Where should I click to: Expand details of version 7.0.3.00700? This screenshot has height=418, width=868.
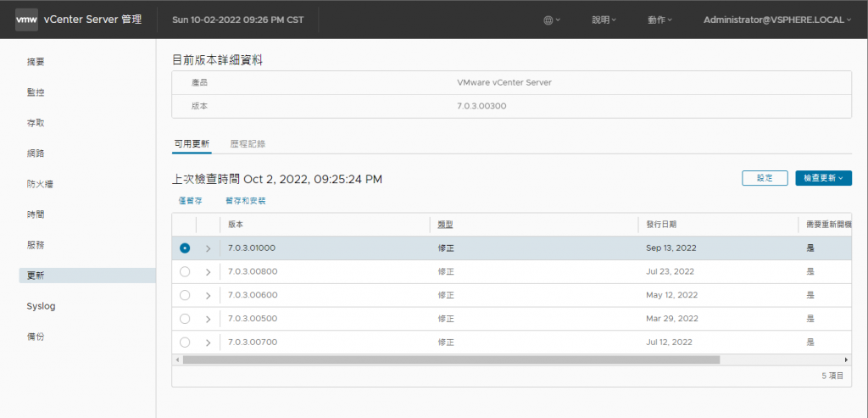[x=209, y=343]
